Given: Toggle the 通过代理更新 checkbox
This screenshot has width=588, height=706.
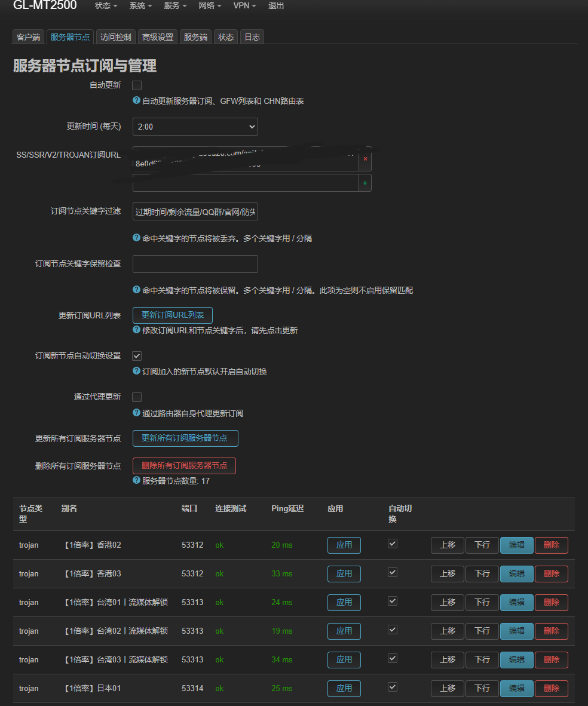Looking at the screenshot, I should [x=137, y=397].
